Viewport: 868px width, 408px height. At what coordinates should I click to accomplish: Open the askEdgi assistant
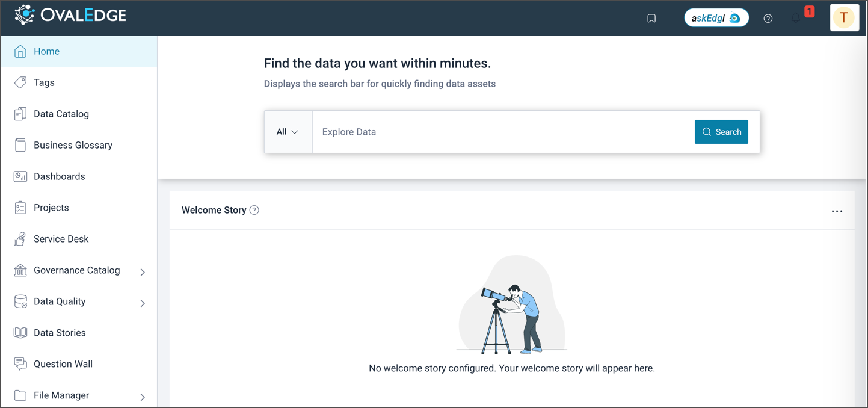[716, 18]
